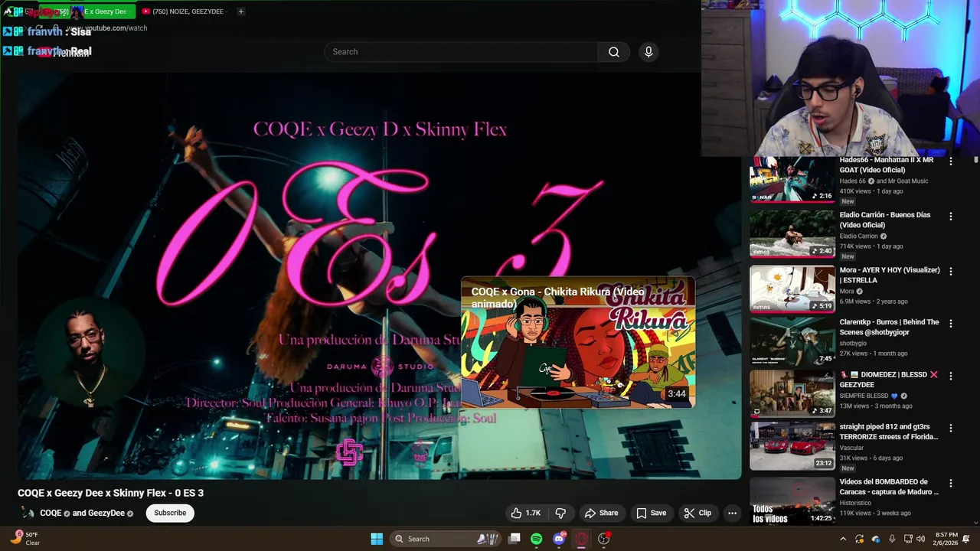This screenshot has width=980, height=551.
Task: Open more actions menu beside Clip
Action: point(732,513)
